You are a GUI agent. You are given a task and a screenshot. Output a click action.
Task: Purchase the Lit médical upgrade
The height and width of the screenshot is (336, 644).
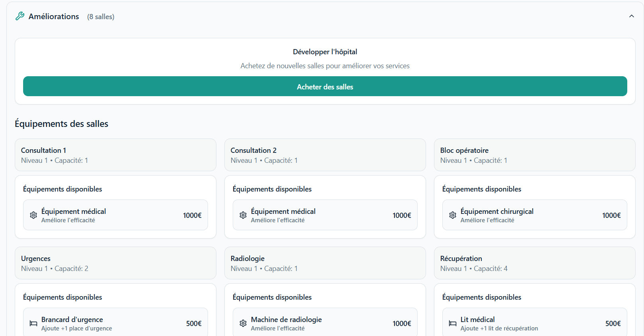(x=534, y=323)
